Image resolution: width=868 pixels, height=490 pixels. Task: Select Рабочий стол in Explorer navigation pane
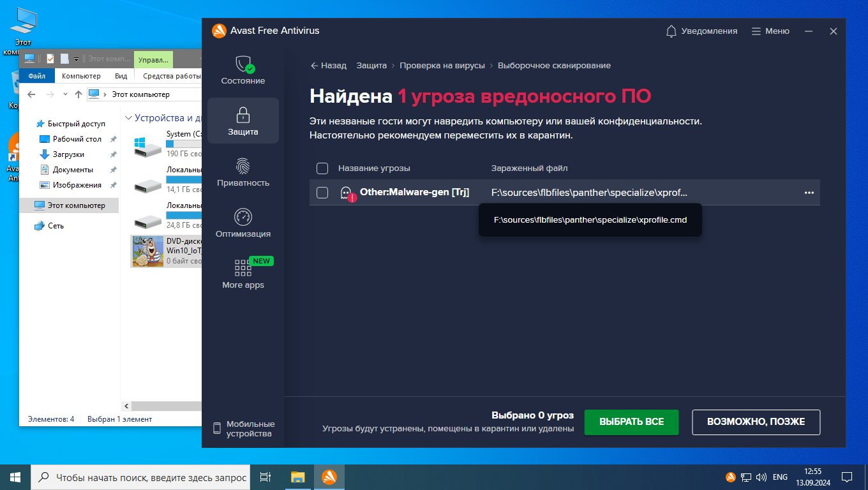pos(77,139)
